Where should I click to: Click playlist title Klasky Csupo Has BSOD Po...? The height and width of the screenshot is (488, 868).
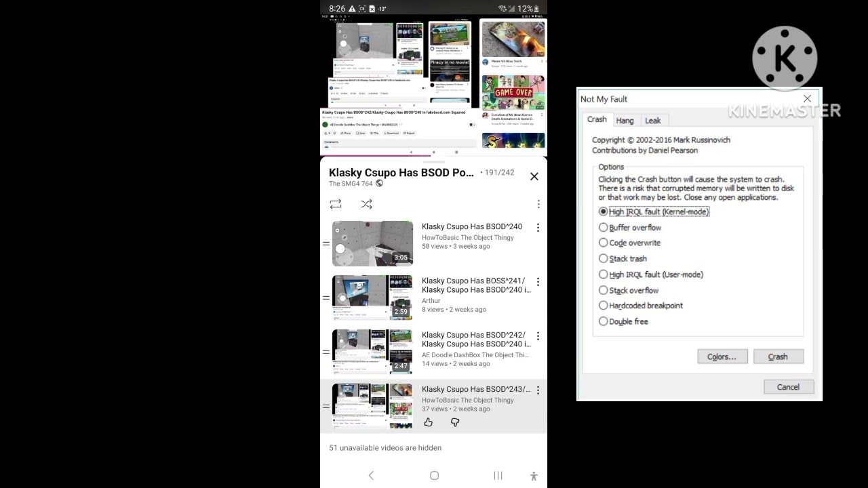401,173
